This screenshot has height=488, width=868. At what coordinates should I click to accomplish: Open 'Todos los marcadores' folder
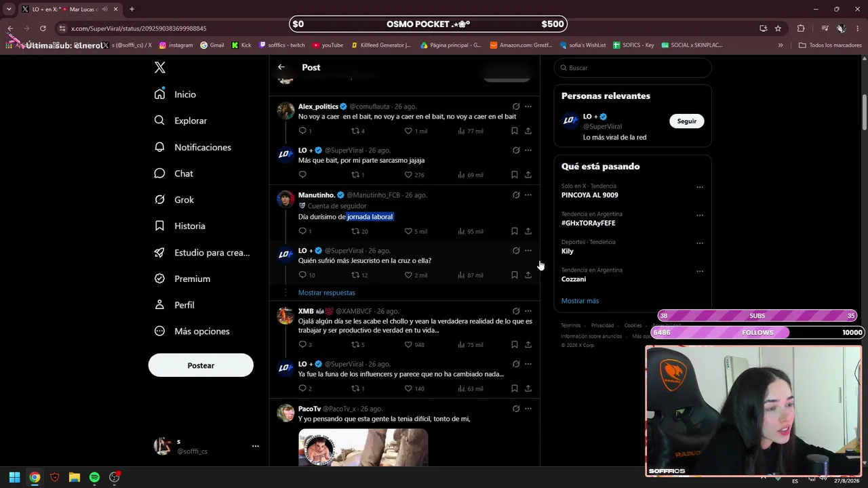click(x=830, y=45)
